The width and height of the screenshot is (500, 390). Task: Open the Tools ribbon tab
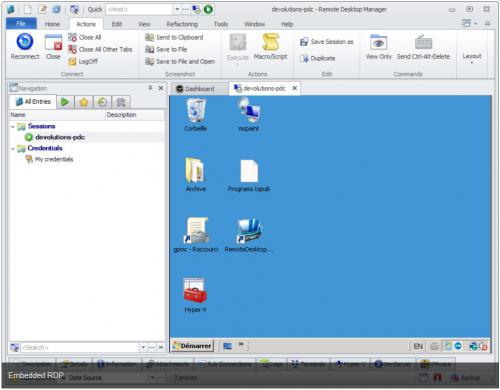[221, 24]
